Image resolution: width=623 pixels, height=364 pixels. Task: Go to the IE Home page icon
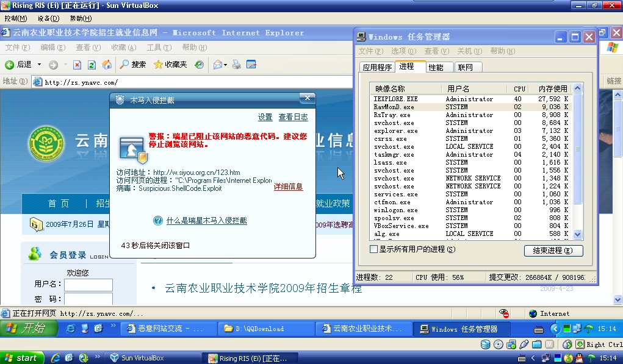pos(107,65)
